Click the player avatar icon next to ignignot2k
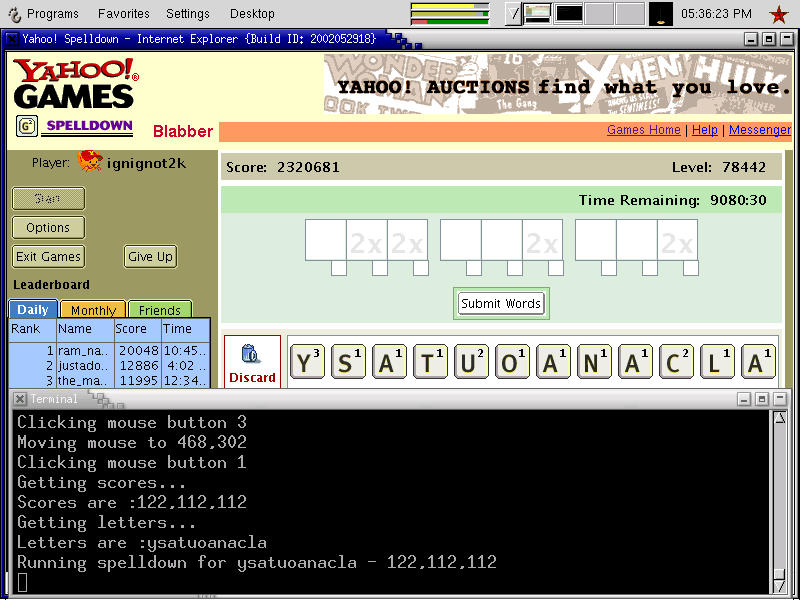The width and height of the screenshot is (800, 600). coord(90,161)
